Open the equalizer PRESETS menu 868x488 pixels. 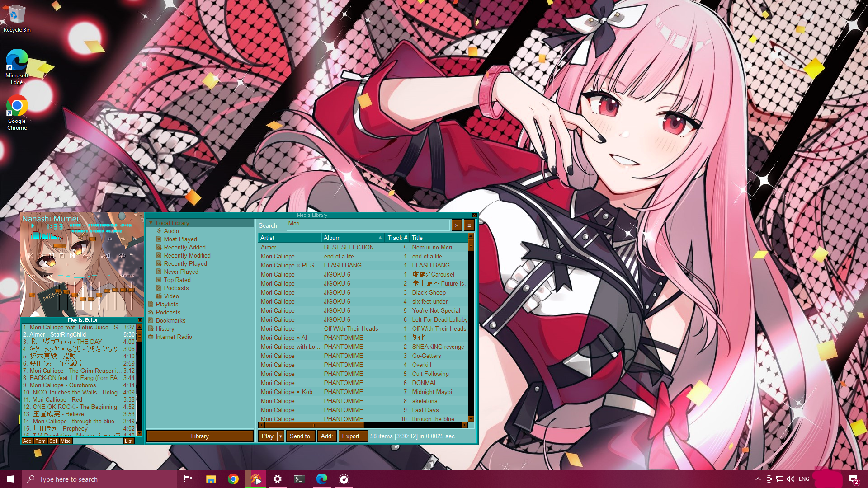126,276
